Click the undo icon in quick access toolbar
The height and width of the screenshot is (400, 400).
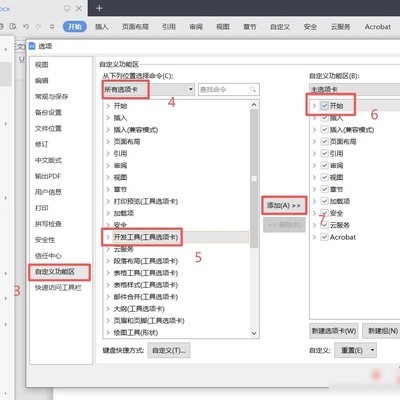click(x=26, y=26)
